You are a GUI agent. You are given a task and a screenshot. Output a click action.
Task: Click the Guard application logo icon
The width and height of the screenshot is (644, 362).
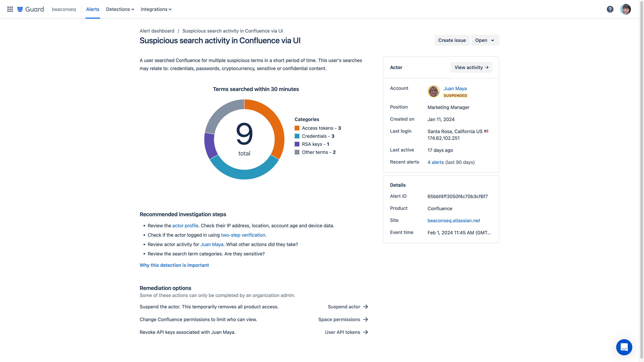click(x=20, y=9)
